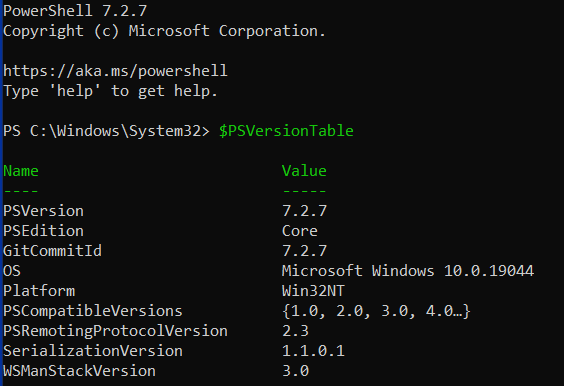This screenshot has height=386, width=564.
Task: Click the $PSVersionTable command text
Action: point(286,131)
